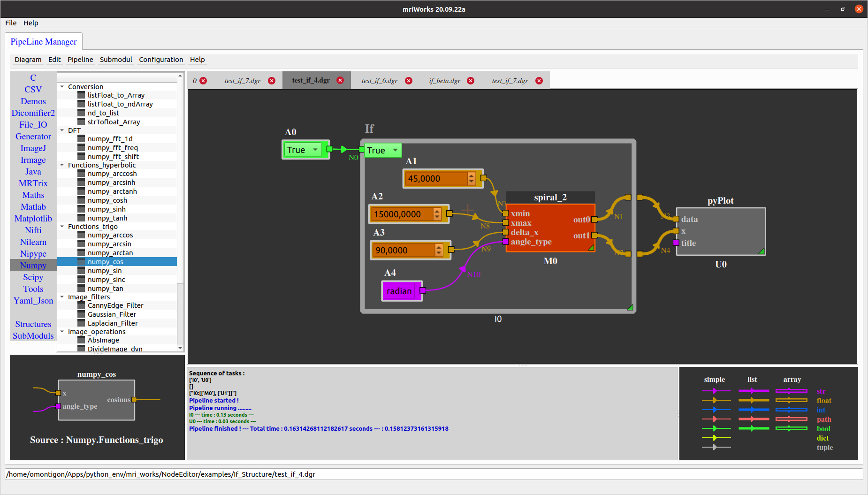Collapse the Conversion tree group
The height and width of the screenshot is (495, 868).
point(62,86)
